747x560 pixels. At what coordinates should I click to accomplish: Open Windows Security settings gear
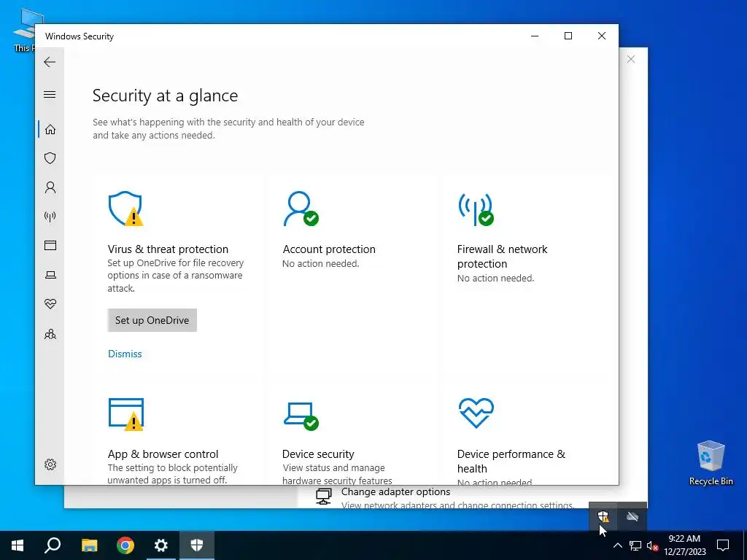(x=50, y=464)
